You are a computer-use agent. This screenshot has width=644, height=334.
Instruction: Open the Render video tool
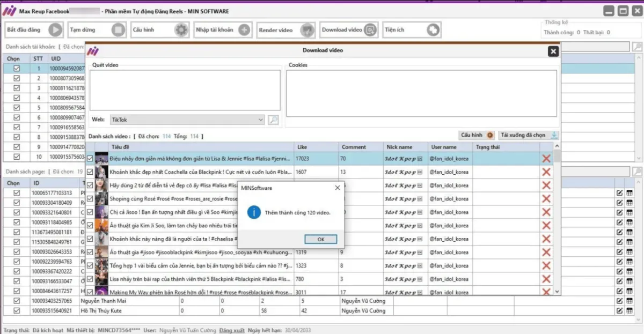tap(307, 29)
